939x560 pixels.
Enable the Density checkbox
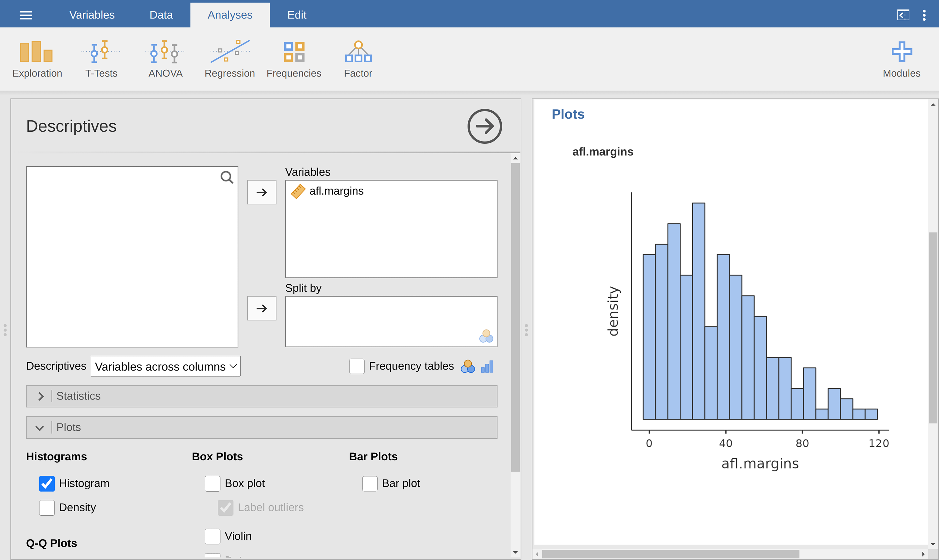(x=47, y=508)
